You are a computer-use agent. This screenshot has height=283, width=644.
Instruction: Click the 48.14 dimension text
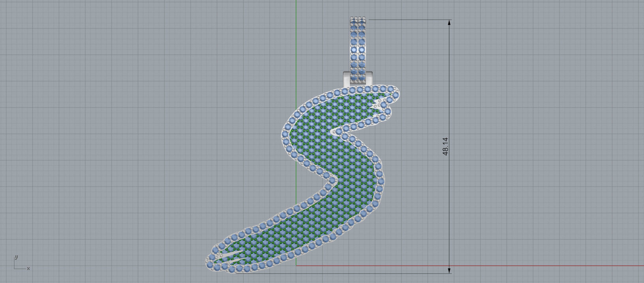[x=445, y=146]
